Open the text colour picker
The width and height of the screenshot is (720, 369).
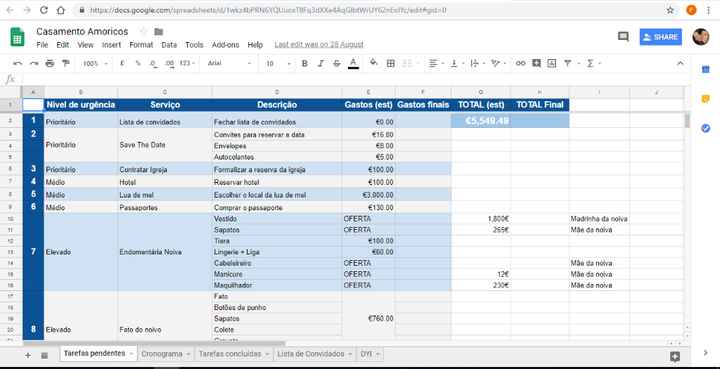[353, 63]
